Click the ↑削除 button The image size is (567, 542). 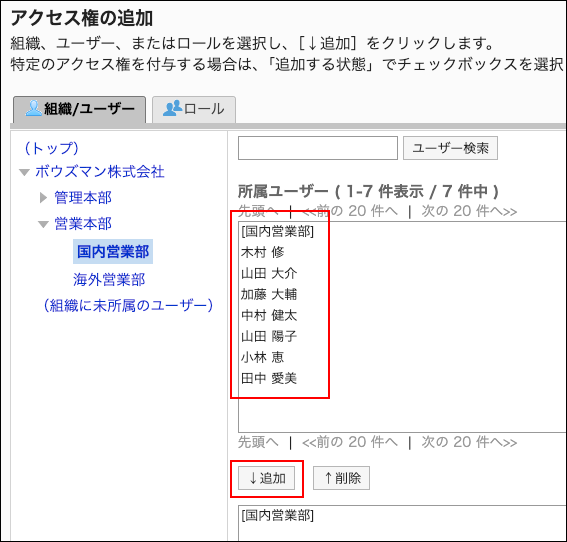[x=341, y=478]
